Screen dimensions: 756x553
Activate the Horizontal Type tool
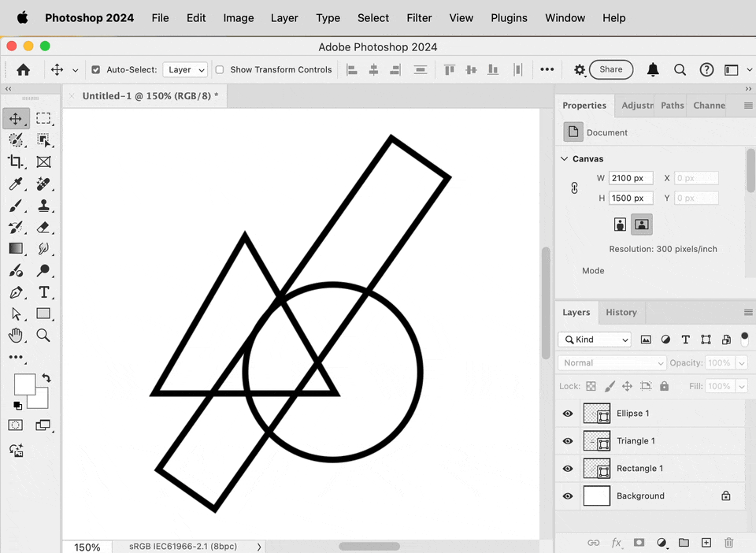click(x=43, y=292)
